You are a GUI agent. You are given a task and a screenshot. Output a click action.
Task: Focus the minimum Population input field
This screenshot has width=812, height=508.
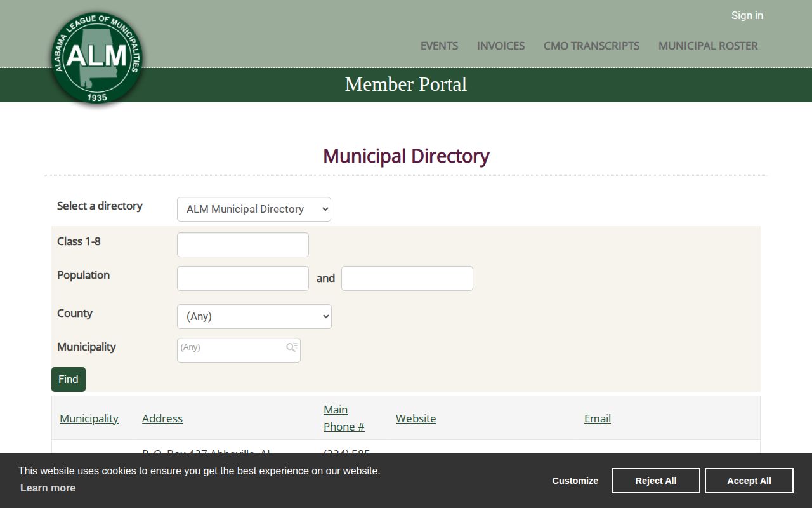[x=243, y=278]
